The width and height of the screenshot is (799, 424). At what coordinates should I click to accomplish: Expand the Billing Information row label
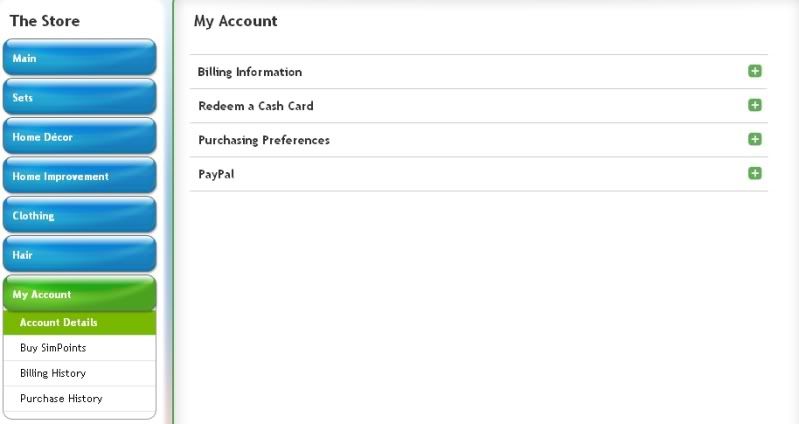[x=250, y=72]
